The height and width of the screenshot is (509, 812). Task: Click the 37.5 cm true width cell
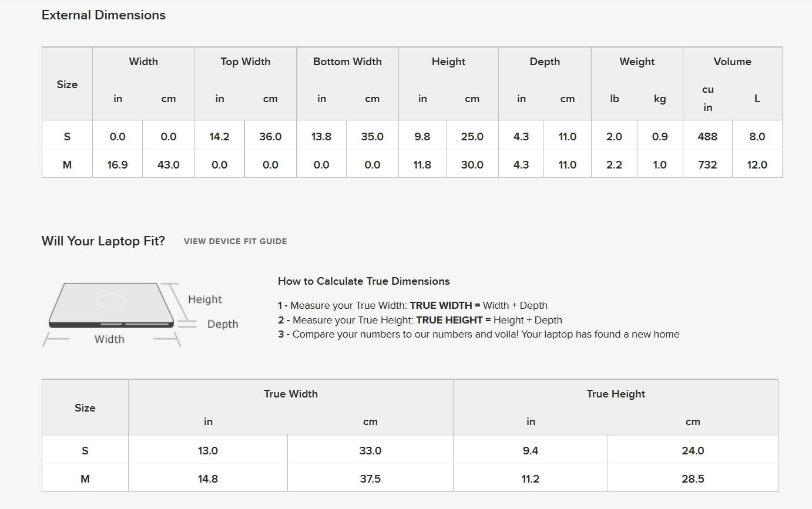click(370, 479)
